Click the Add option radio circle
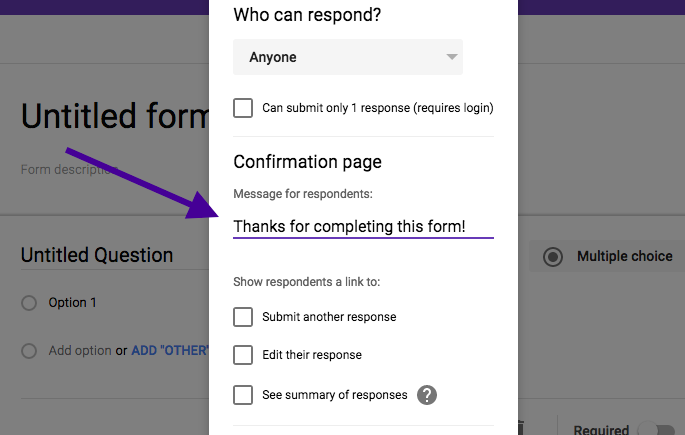 click(x=29, y=350)
